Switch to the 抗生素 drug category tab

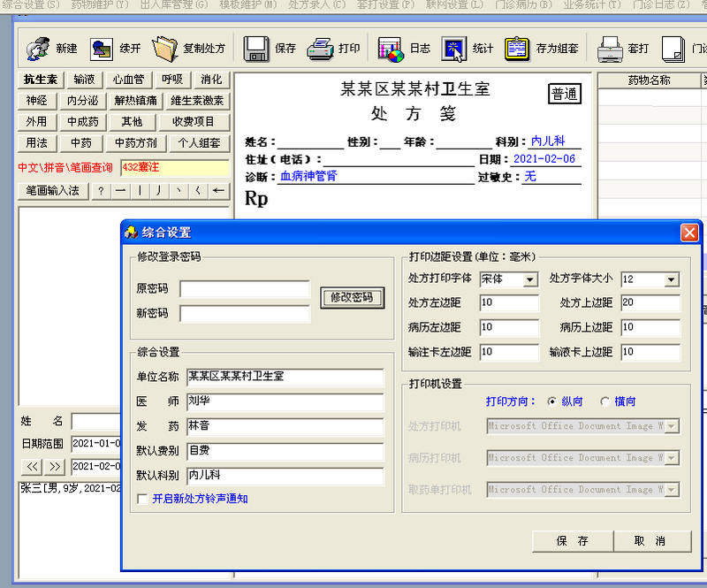tap(41, 80)
